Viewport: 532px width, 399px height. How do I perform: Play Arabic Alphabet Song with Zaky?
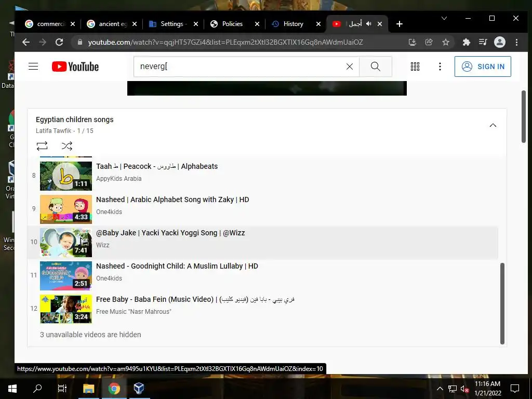(x=172, y=199)
